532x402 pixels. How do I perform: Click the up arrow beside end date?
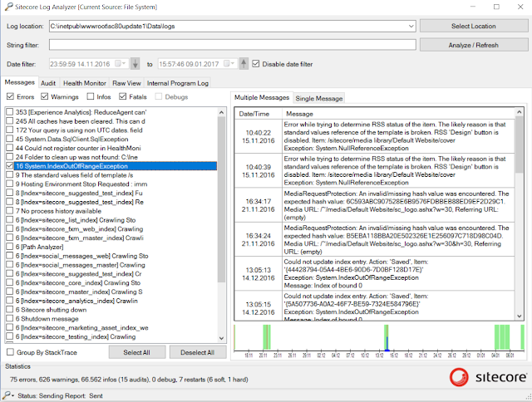pyautogui.click(x=244, y=64)
